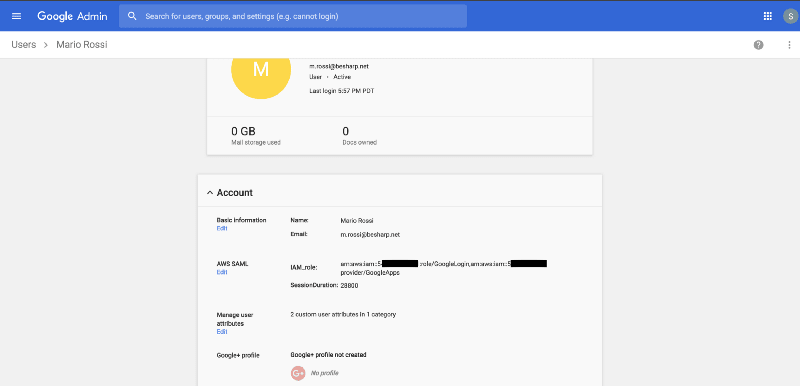Image resolution: width=800 pixels, height=386 pixels.
Task: Select the Name value Mario Rossi
Action: (357, 221)
